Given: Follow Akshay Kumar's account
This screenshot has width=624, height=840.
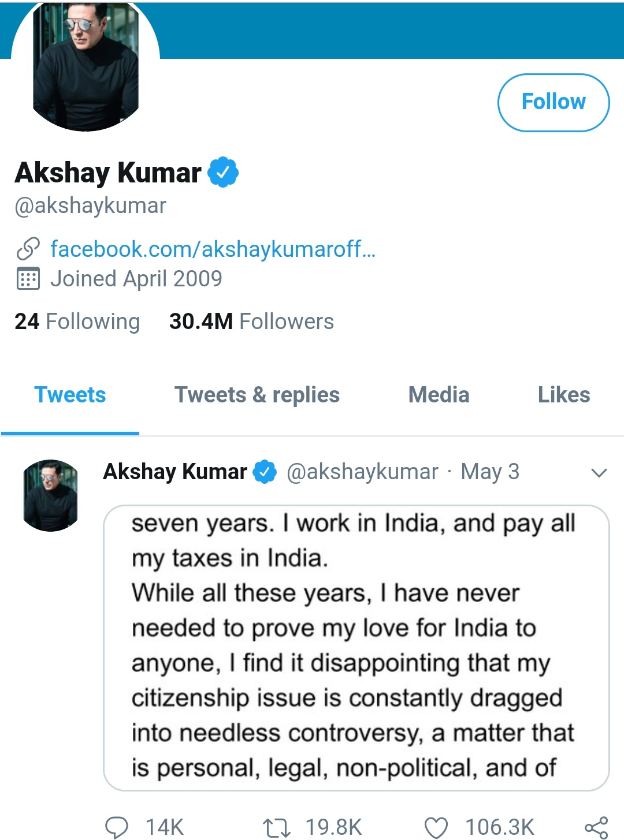Looking at the screenshot, I should coord(554,102).
